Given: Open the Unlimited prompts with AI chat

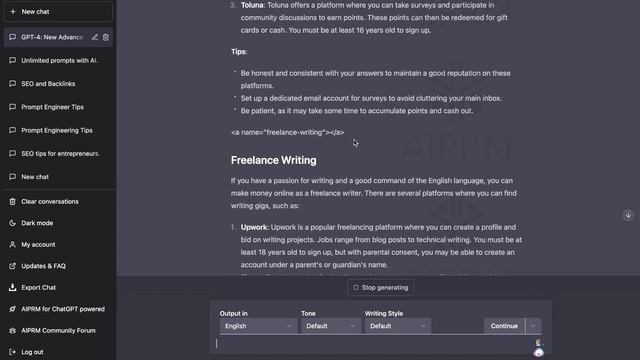Looking at the screenshot, I should [58, 60].
